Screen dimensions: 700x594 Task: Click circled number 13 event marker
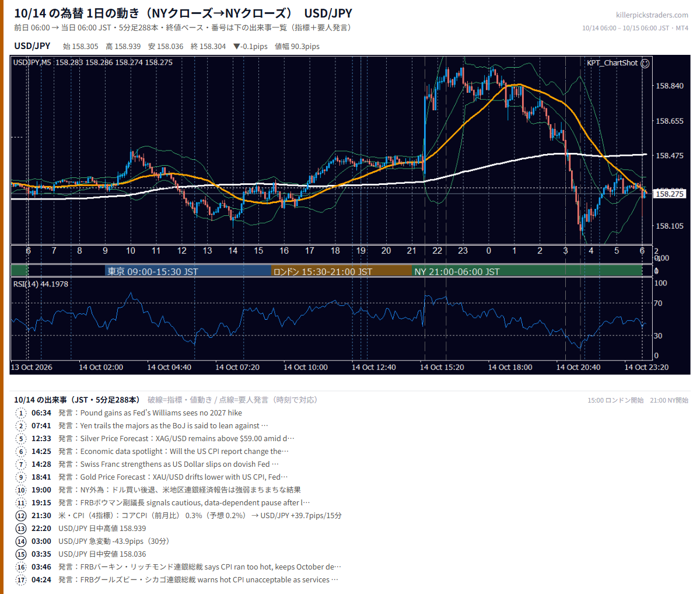[x=22, y=529]
